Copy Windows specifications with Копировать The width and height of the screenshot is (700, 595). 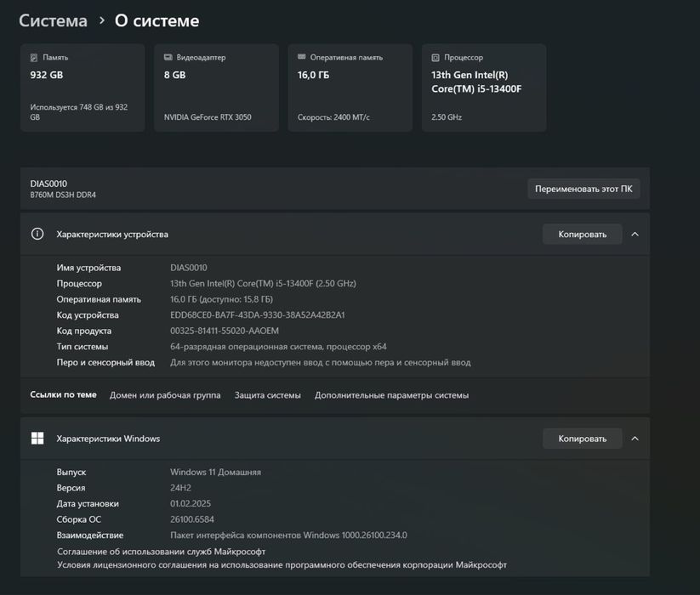click(x=582, y=439)
